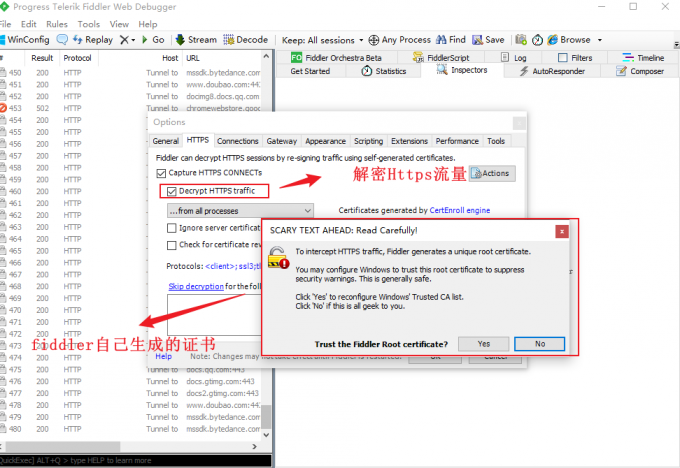
Task: Open the Timeline tab
Action: (643, 58)
